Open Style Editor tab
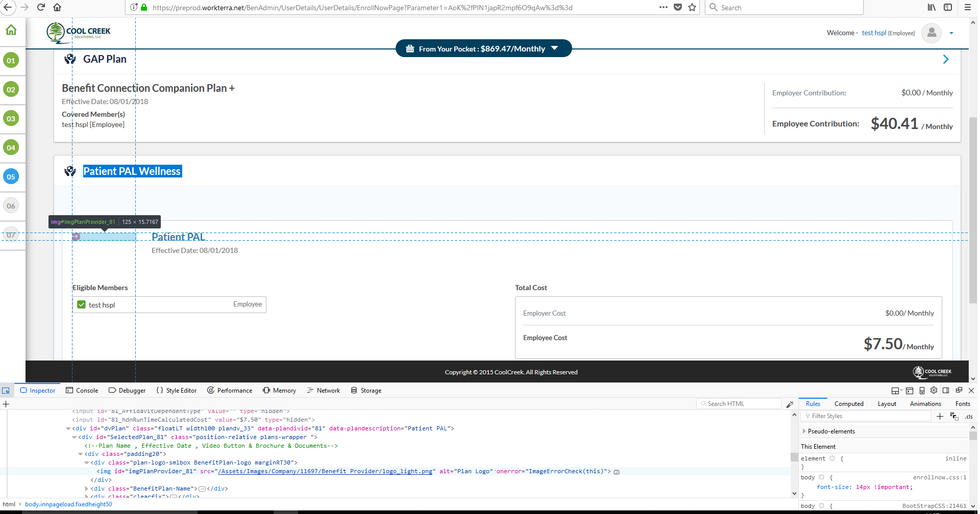This screenshot has height=514, width=980. (177, 391)
